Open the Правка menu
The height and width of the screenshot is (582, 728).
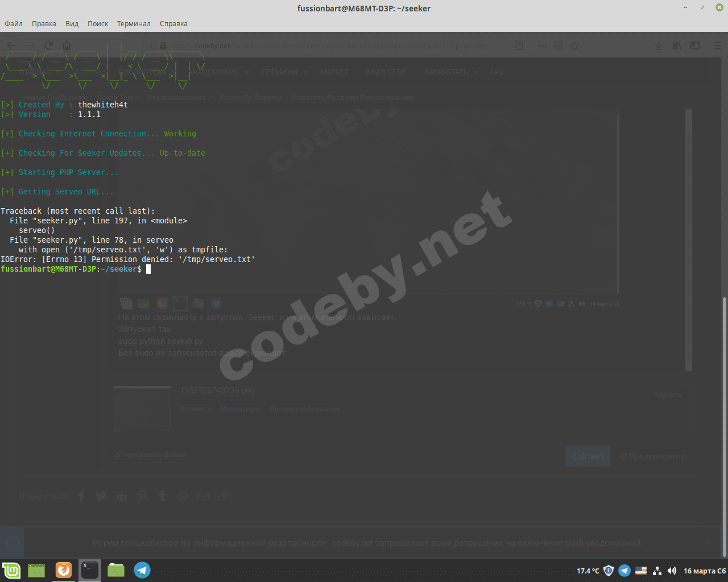(44, 24)
